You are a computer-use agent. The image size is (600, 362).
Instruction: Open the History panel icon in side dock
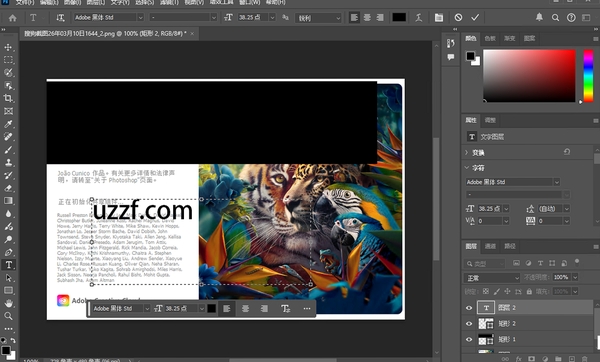pyautogui.click(x=451, y=43)
